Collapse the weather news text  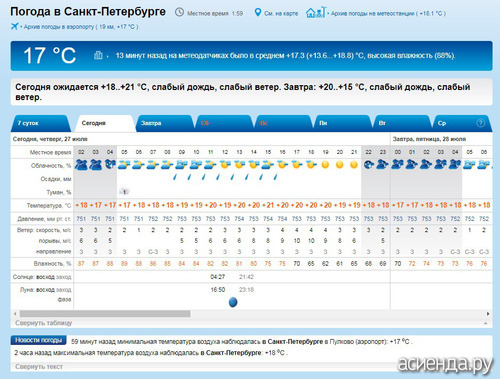[x=39, y=366]
